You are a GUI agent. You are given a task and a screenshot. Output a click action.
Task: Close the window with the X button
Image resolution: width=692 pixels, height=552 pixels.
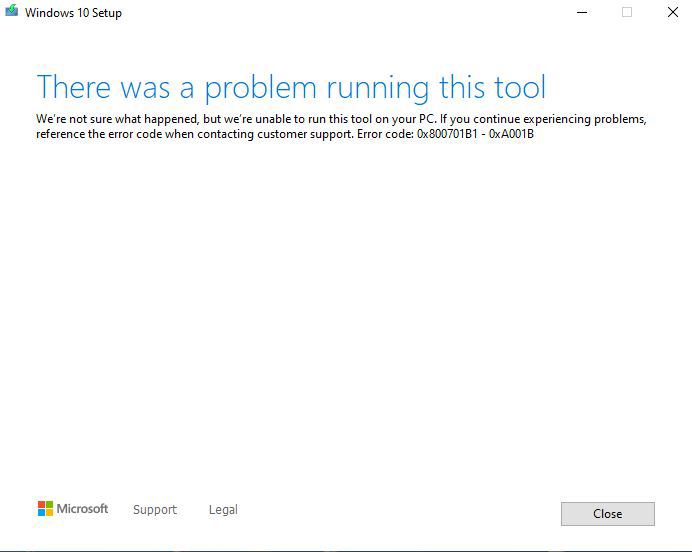(x=673, y=12)
